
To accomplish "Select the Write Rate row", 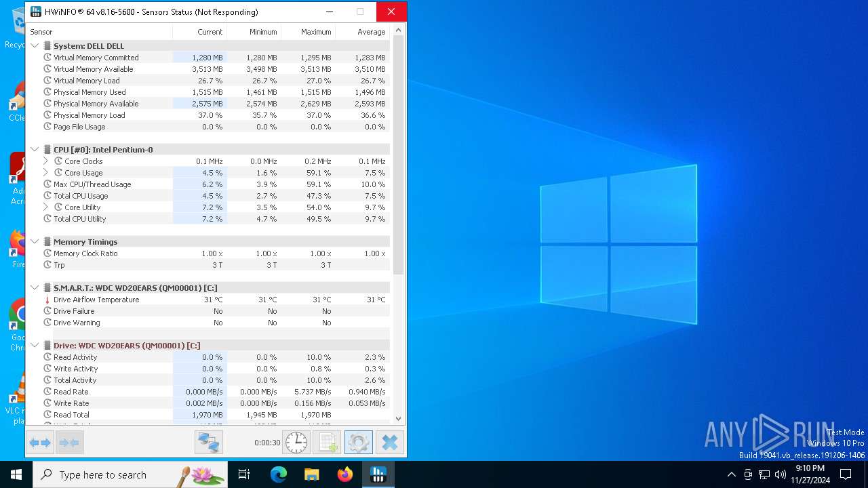I will (208, 403).
